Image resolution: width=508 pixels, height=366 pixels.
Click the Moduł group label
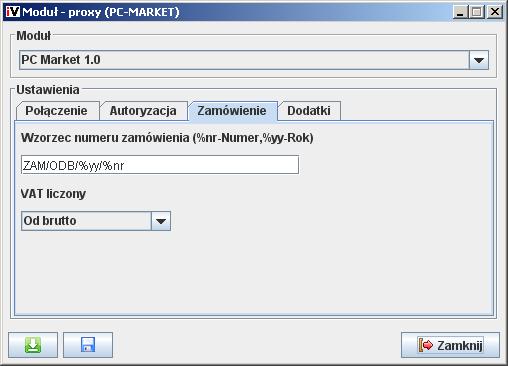(x=34, y=36)
